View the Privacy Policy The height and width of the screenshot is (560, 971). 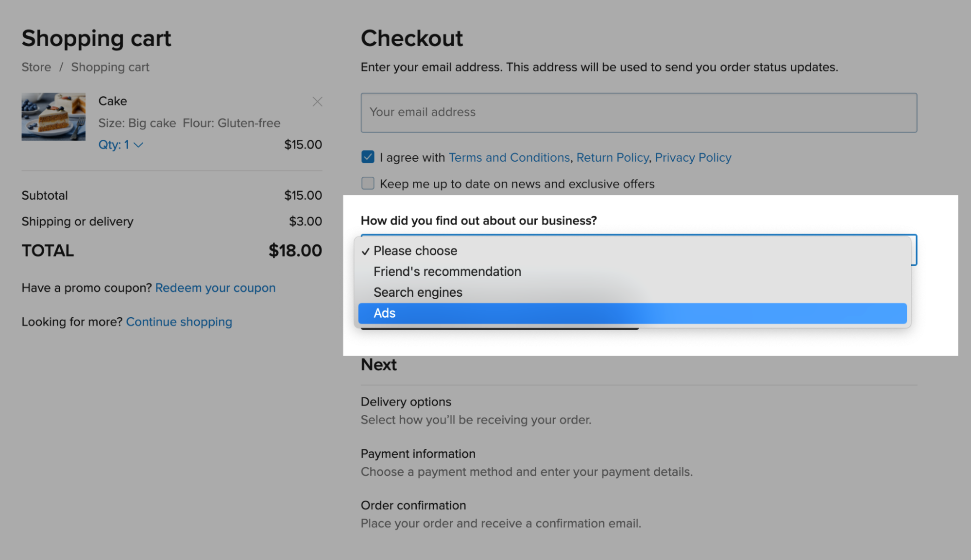pos(693,157)
